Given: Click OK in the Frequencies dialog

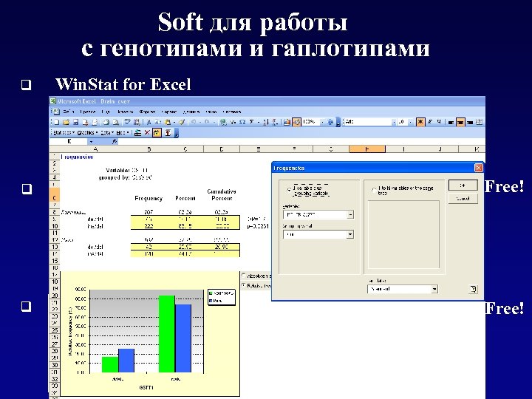Looking at the screenshot, I should coord(463,185).
